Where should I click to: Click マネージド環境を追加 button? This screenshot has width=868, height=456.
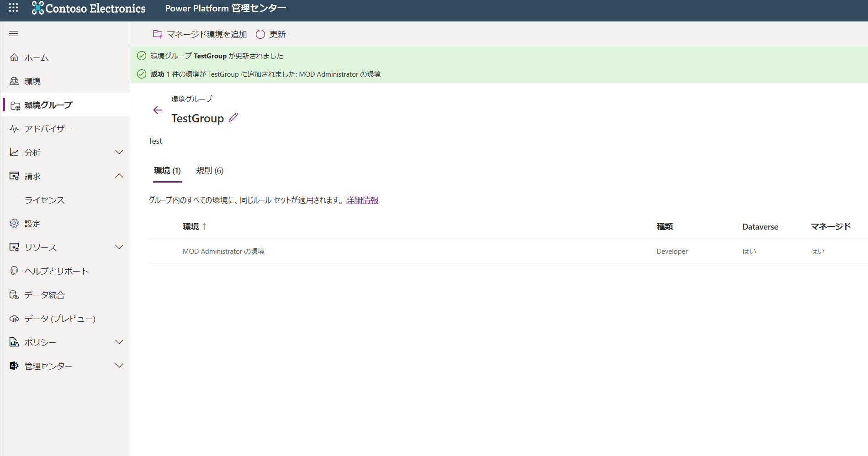tap(200, 34)
